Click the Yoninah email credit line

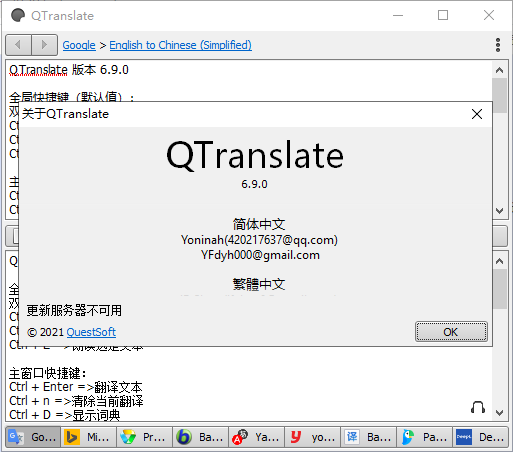click(x=259, y=240)
